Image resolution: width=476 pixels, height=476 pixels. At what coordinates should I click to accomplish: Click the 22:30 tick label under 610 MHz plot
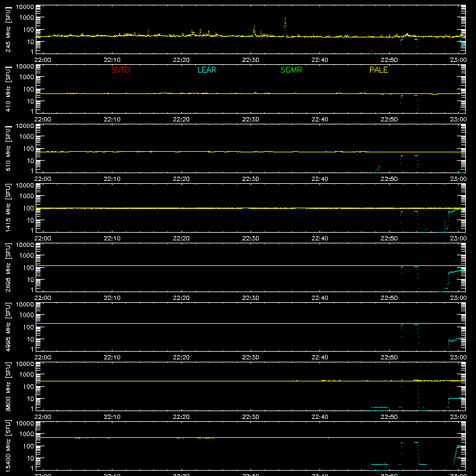pyautogui.click(x=250, y=179)
